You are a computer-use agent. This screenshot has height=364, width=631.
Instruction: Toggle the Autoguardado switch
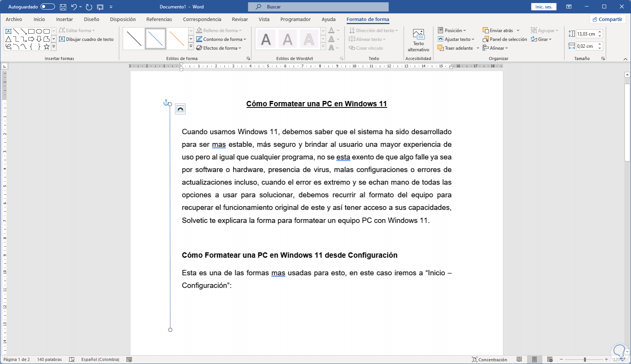[48, 7]
